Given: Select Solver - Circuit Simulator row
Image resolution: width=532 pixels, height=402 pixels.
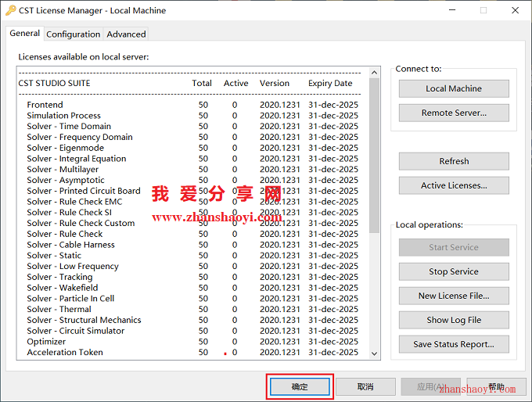Looking at the screenshot, I should (x=192, y=331).
